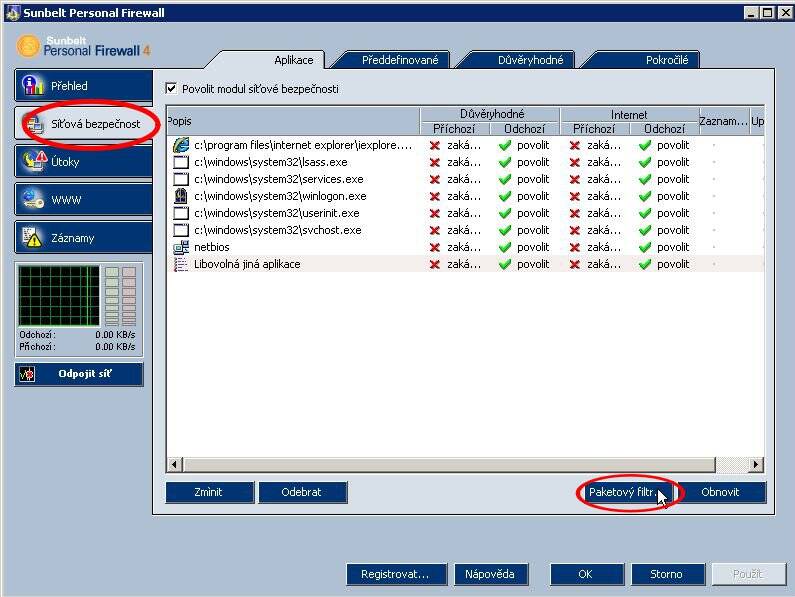Click the Libovolná jiná aplikace list icon
The width and height of the screenshot is (795, 597).
(181, 264)
